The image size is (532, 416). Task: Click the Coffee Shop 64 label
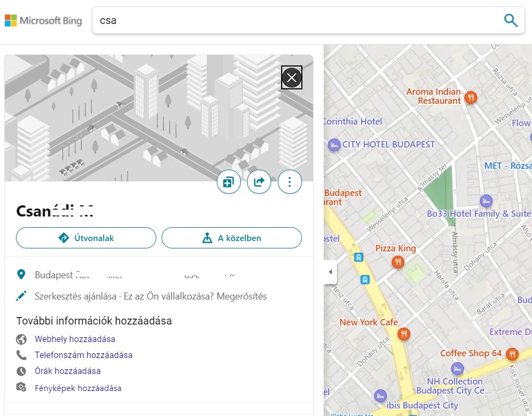click(x=470, y=354)
